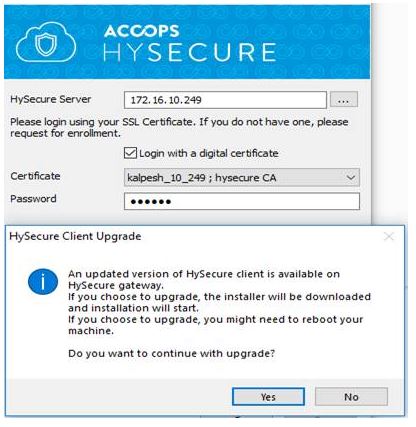Click the updated version available message text
The image size is (416, 427).
click(204, 280)
